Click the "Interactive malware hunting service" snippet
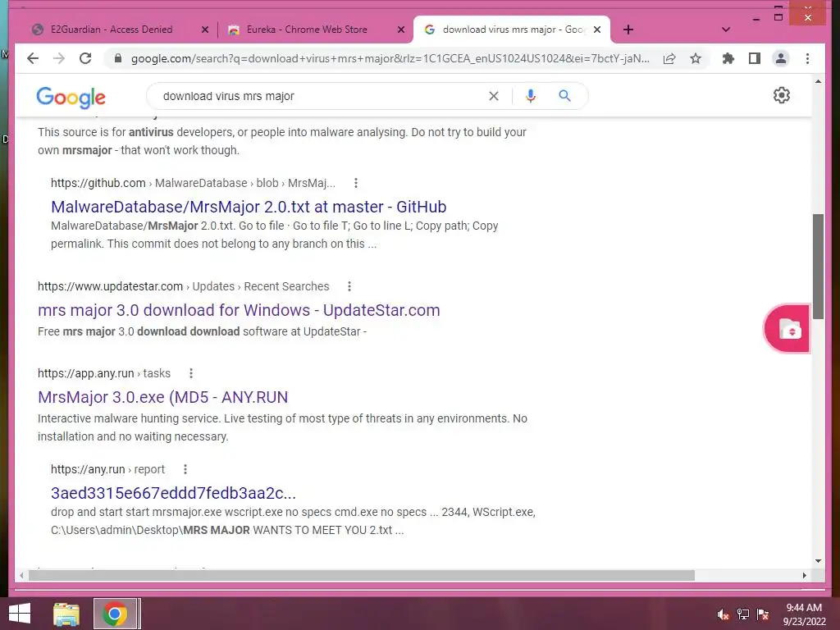The image size is (840, 630). (x=282, y=427)
